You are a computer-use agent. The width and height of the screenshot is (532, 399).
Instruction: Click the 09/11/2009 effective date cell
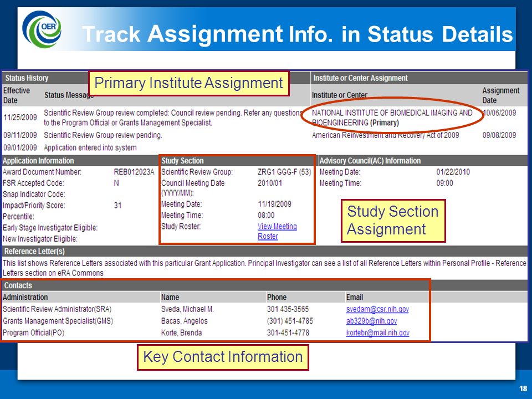[x=20, y=135]
